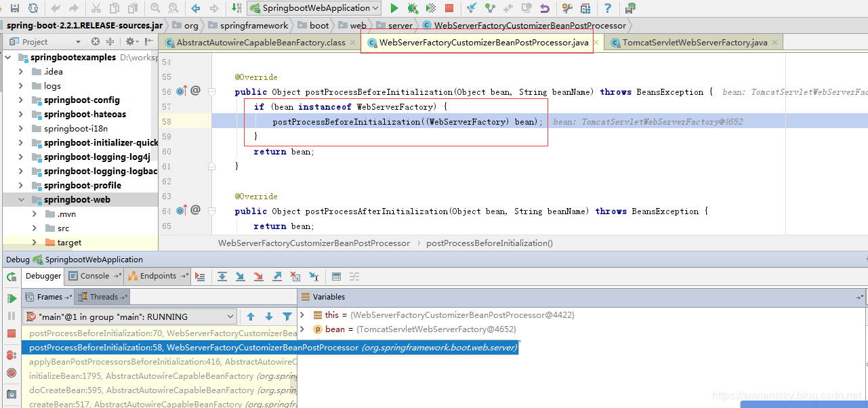Image resolution: width=868 pixels, height=408 pixels.
Task: Expand the springboot-config module
Action: coord(20,100)
